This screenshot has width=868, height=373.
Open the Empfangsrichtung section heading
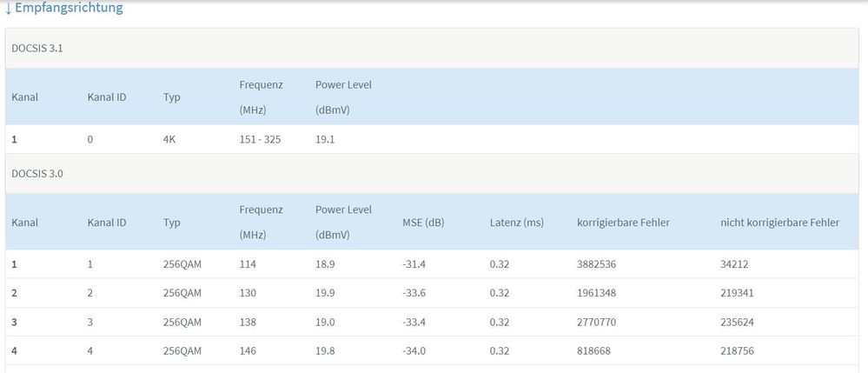(69, 8)
